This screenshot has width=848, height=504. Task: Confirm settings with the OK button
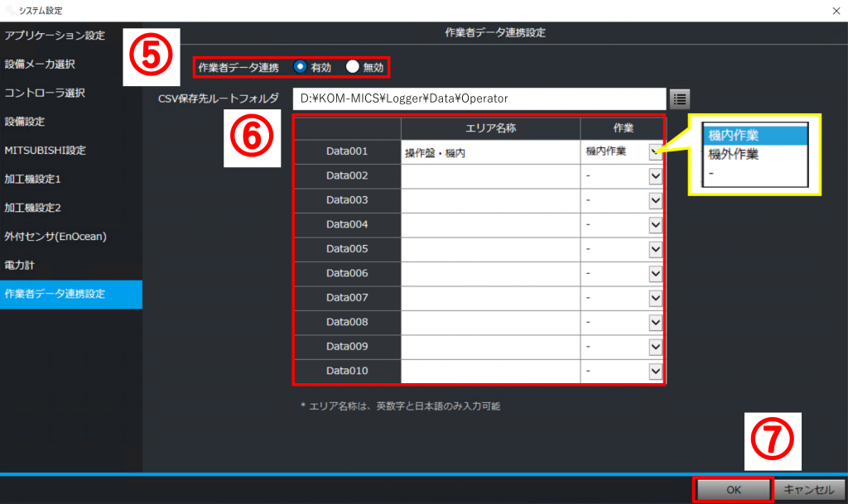tap(734, 490)
